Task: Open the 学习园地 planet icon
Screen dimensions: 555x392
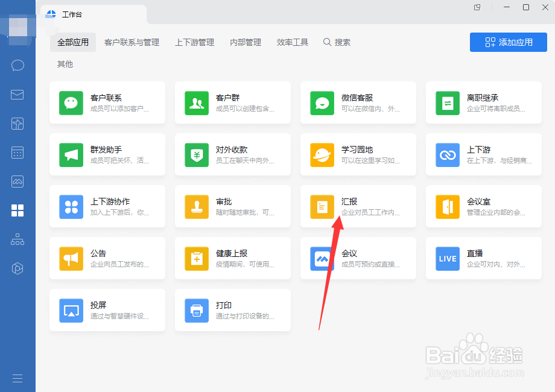Action: tap(322, 155)
